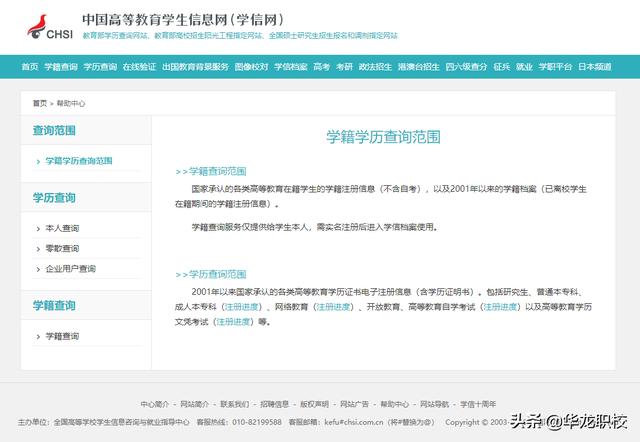640x442 pixels.
Task: Click 注册进度 link after 文凭考试
Action: 233,322
